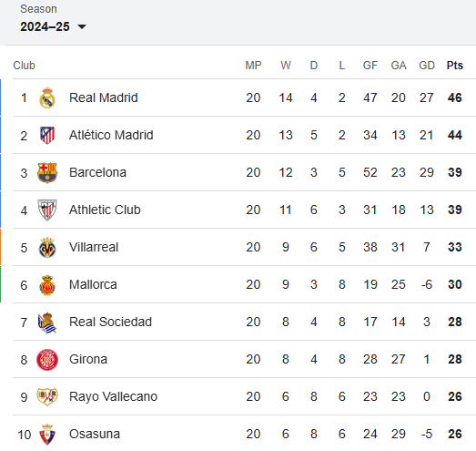The image size is (476, 451).
Task: Click the Atlético Madrid club crest
Action: tap(47, 135)
